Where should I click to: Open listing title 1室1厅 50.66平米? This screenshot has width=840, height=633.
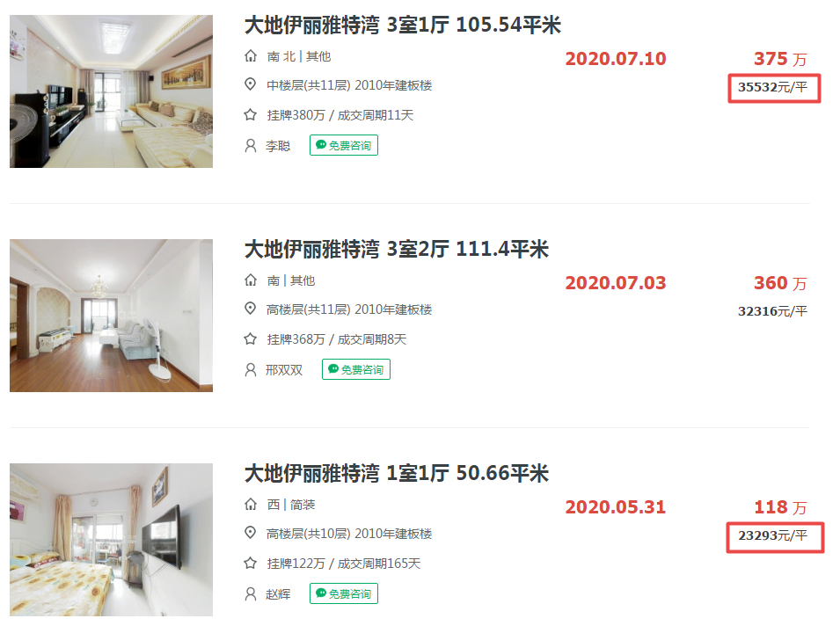click(397, 473)
